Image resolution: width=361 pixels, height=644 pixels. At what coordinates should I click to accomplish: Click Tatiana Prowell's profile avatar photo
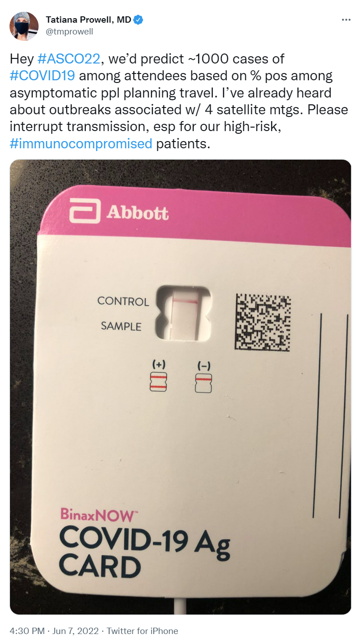[24, 26]
